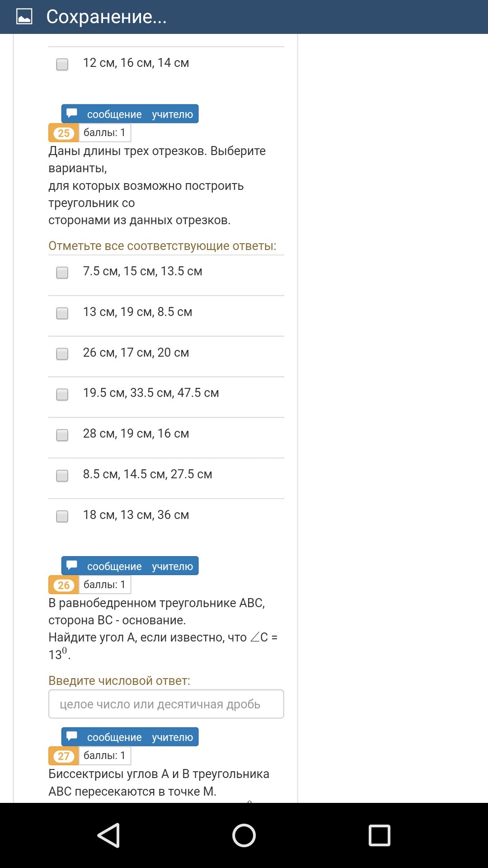488x868 pixels.
Task: Toggle the 8.5 см, 14.5 см, 27.5 см checkbox
Action: 62,476
